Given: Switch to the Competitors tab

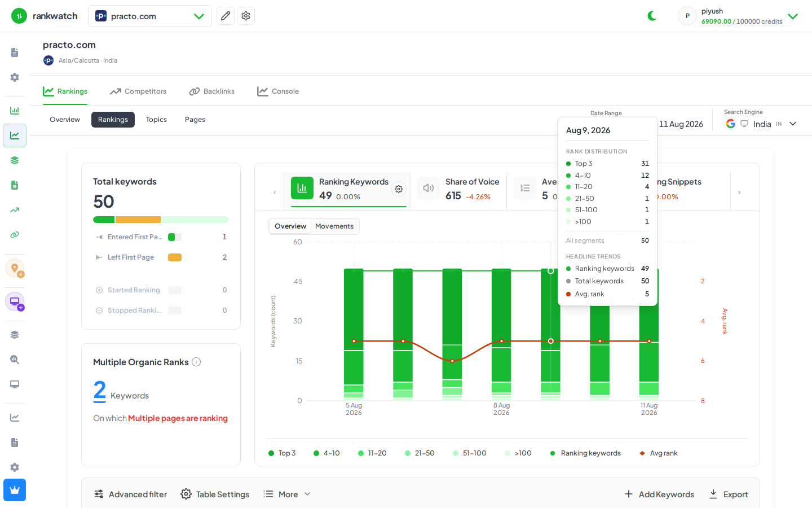Looking at the screenshot, I should coord(138,91).
